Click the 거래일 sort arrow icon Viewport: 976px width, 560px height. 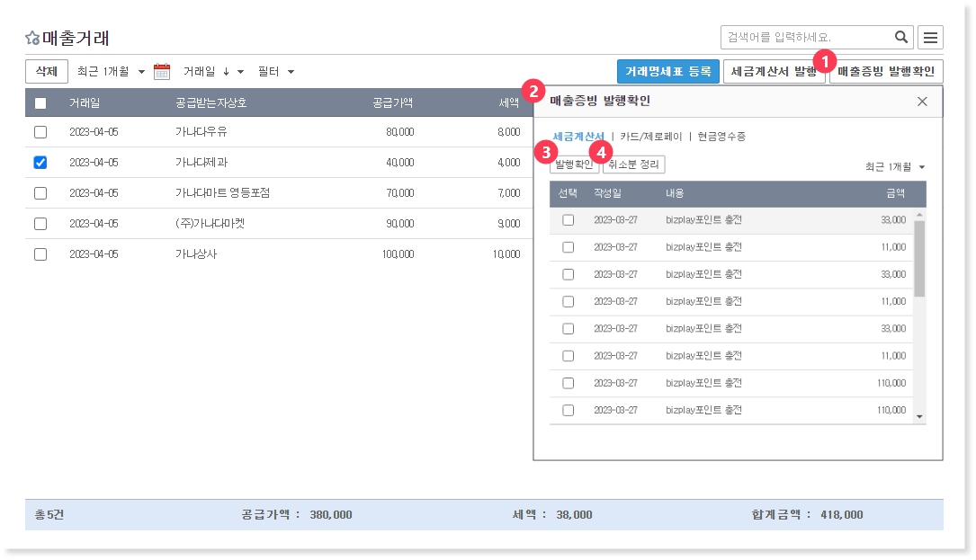pyautogui.click(x=226, y=72)
